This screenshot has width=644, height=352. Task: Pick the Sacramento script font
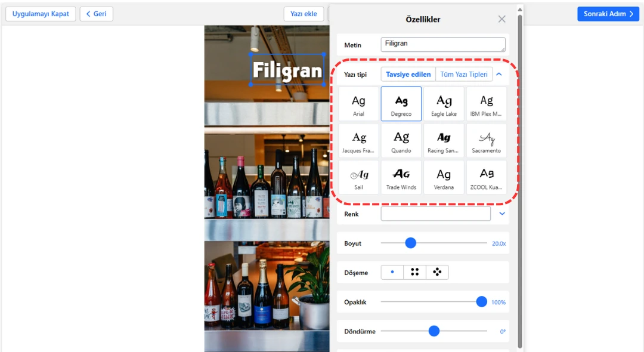(487, 141)
